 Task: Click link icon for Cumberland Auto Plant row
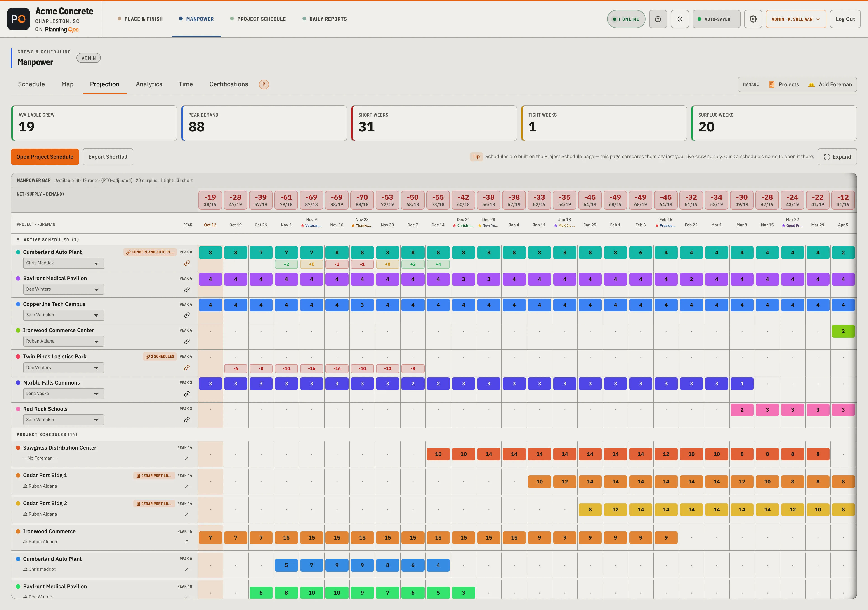[x=187, y=263]
